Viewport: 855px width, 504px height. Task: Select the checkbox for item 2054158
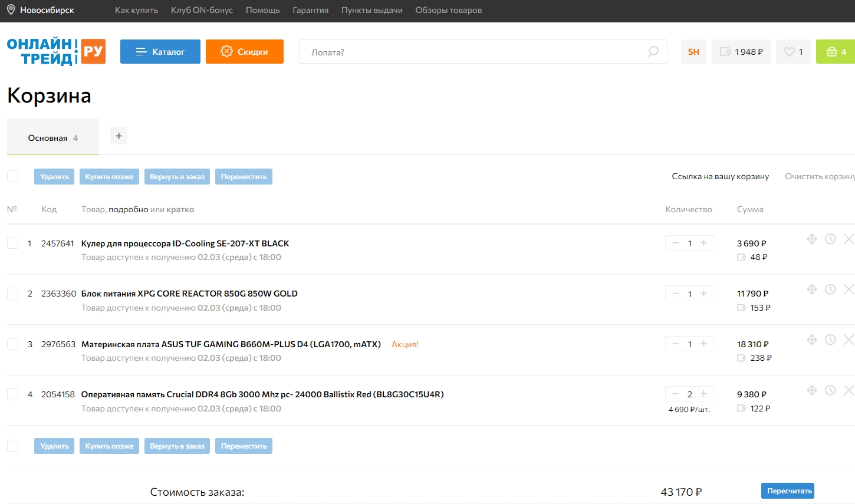12,394
